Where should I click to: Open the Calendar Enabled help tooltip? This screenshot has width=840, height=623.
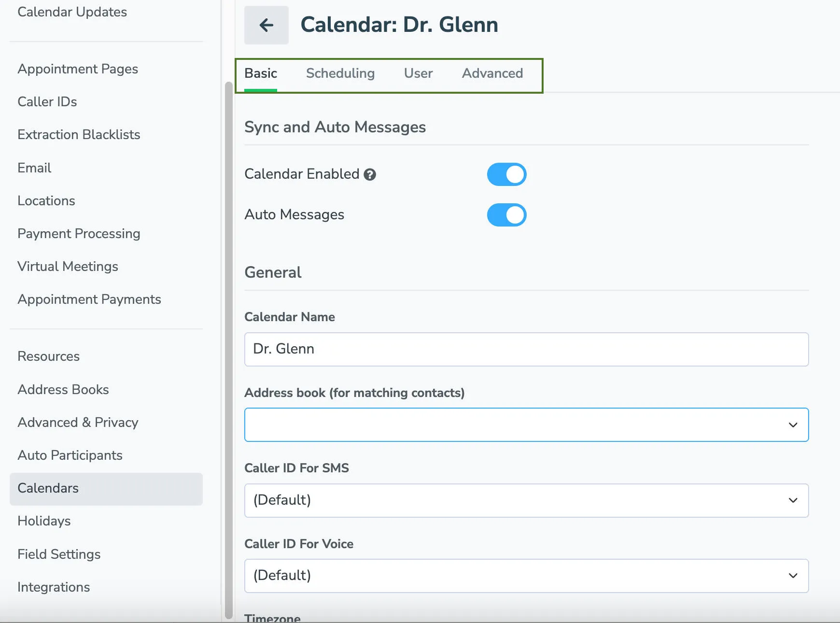369,174
